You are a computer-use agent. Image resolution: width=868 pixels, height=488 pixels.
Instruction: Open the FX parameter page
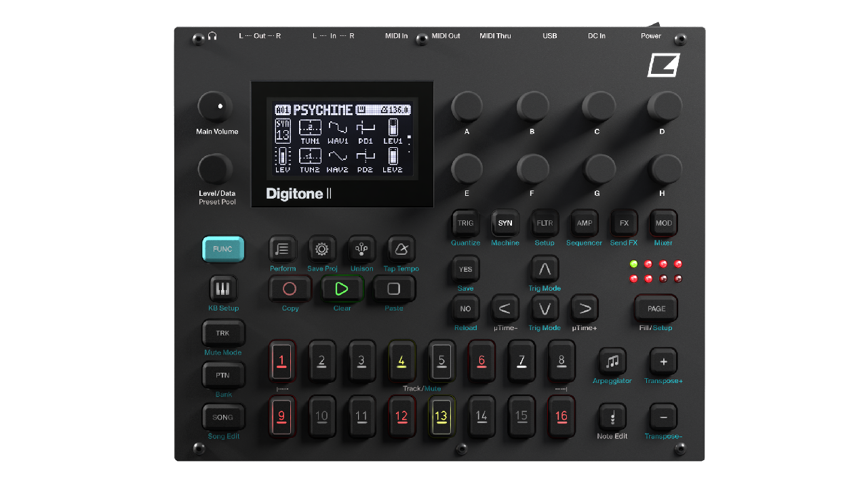click(x=624, y=223)
